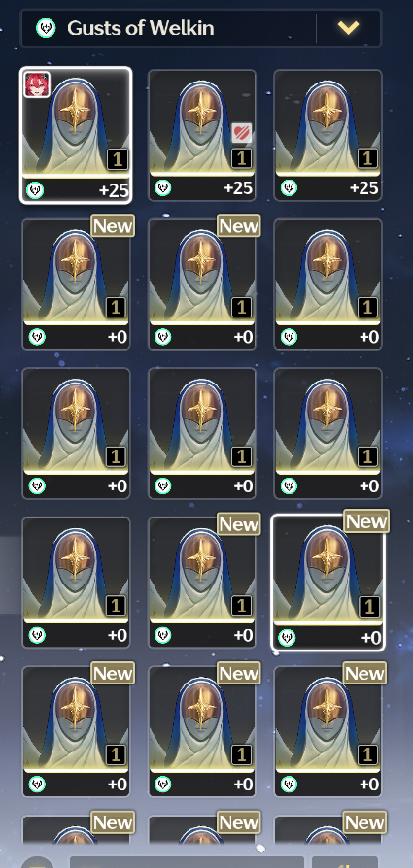Click the Gusts of Welkin sonata icon in header
The width and height of the screenshot is (413, 868).
tap(46, 28)
